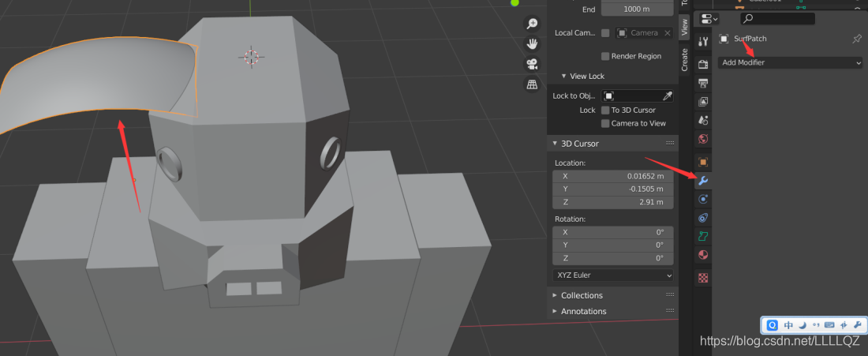Click the properties search field
The image size is (868, 356).
click(x=778, y=19)
